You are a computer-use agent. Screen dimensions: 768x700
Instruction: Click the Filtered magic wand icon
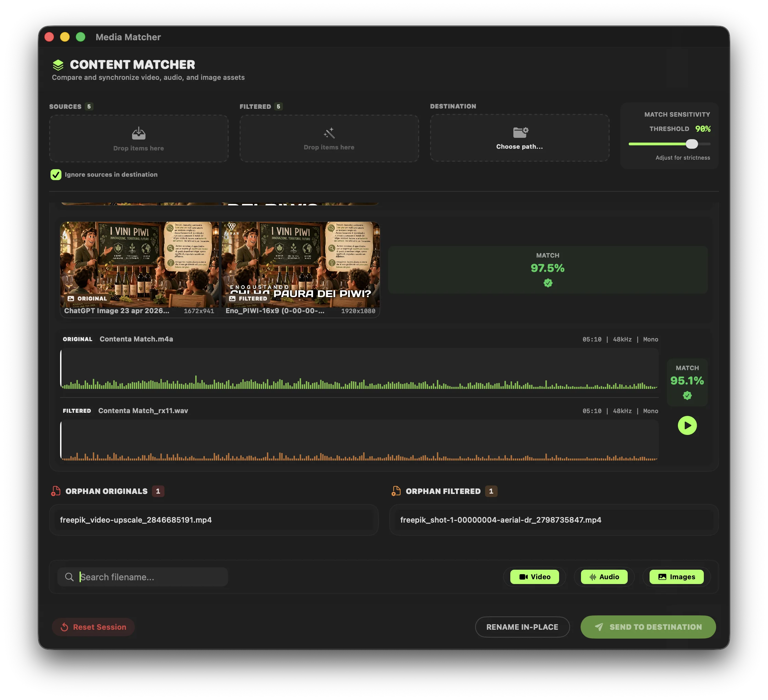(329, 133)
